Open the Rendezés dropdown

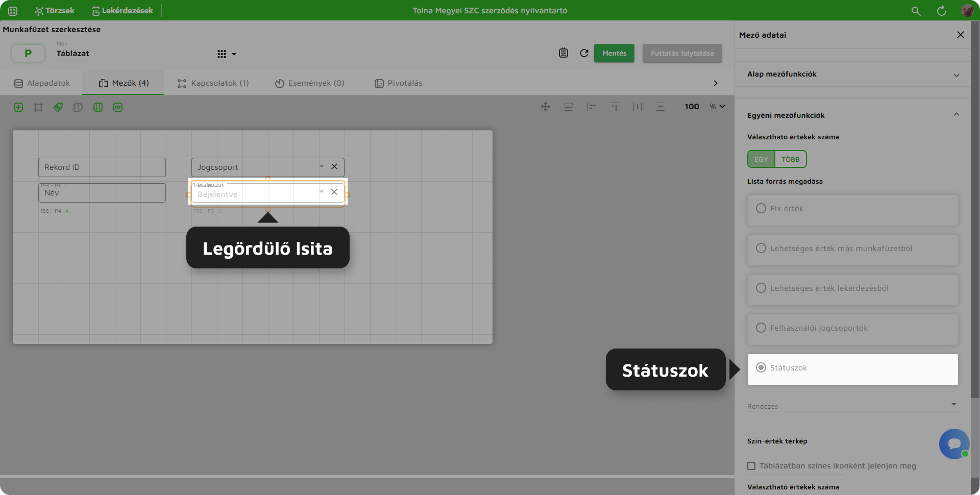pyautogui.click(x=853, y=405)
